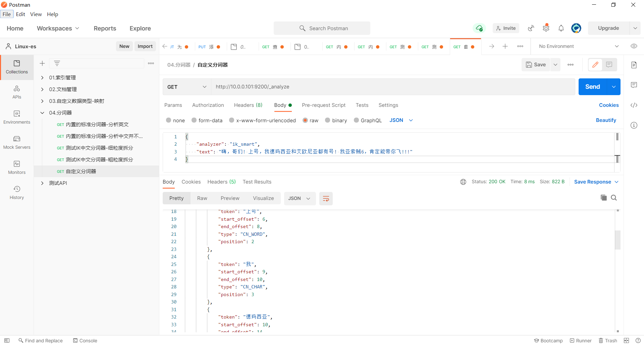Open the Save options dropdown arrow

(x=555, y=65)
